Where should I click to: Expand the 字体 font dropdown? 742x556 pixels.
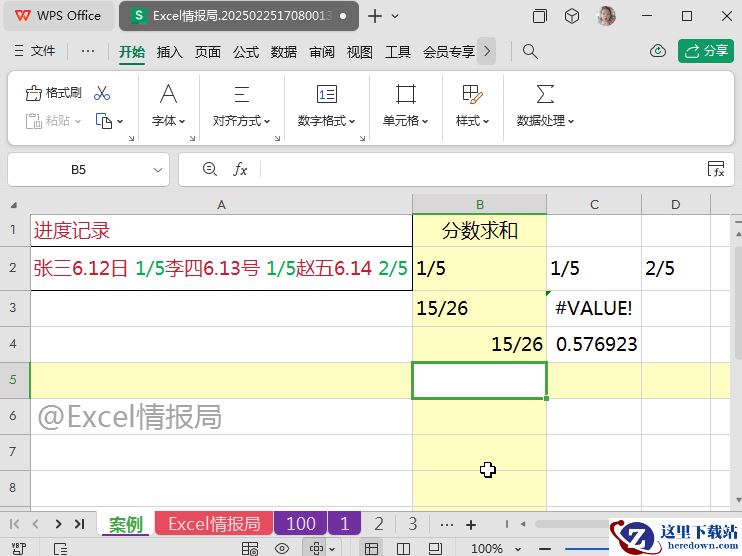[x=168, y=121]
